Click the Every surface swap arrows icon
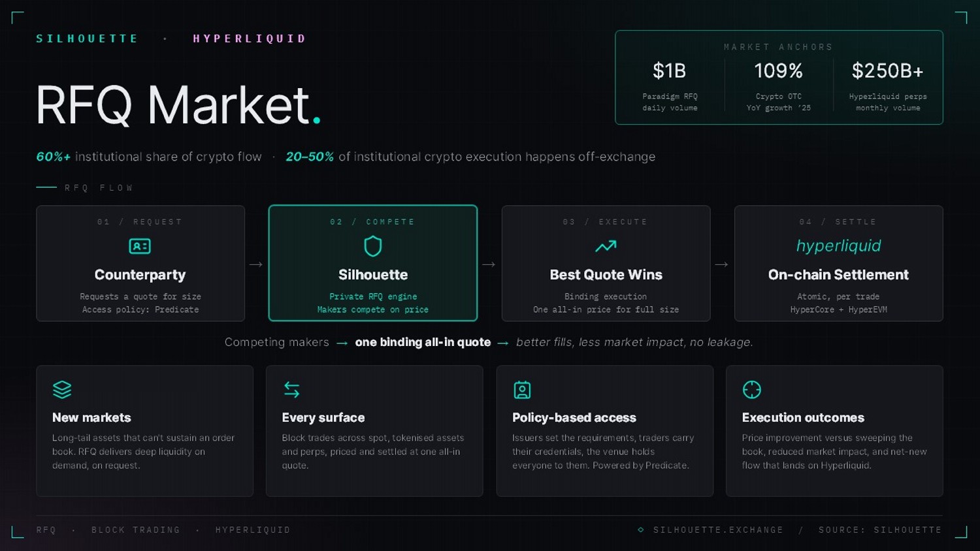Screen dimensions: 980x551 [x=292, y=390]
